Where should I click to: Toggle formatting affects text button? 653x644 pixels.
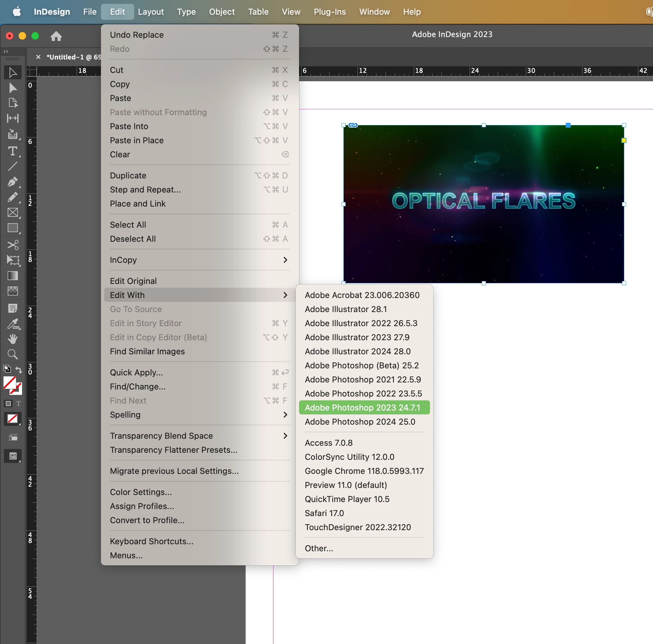pos(19,404)
